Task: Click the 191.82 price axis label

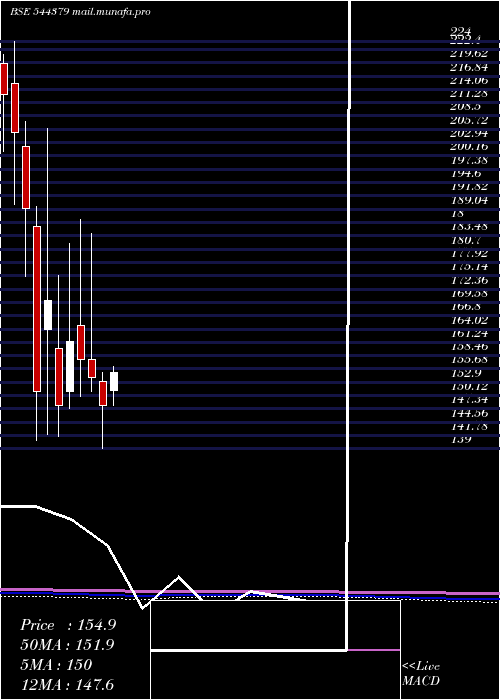Action: coord(469,187)
